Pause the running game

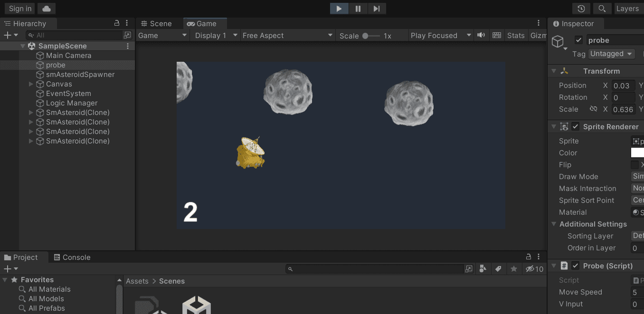358,9
